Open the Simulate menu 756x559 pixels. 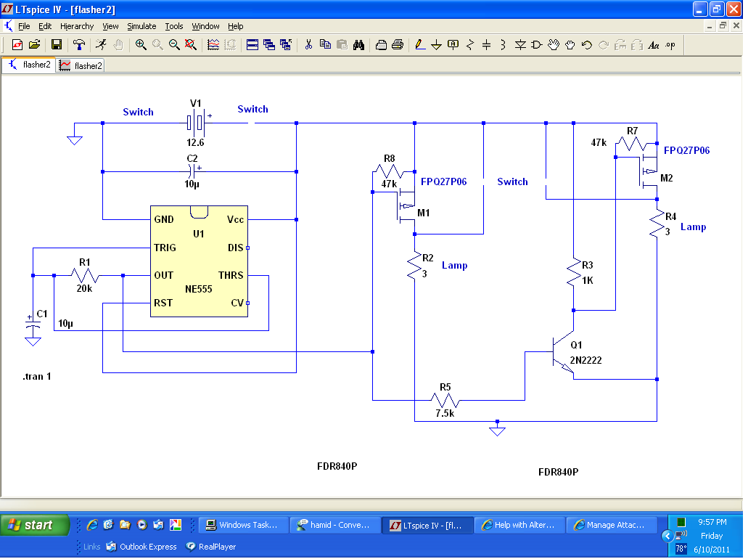pos(141,26)
